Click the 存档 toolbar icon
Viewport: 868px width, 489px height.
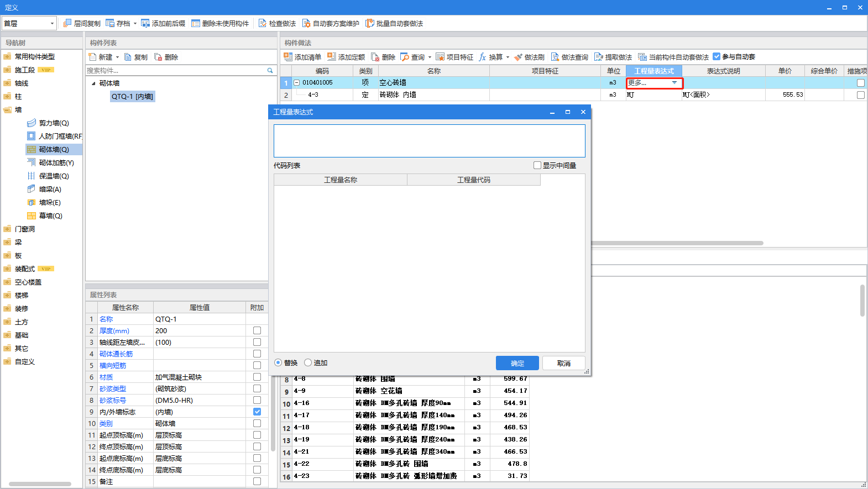(110, 23)
